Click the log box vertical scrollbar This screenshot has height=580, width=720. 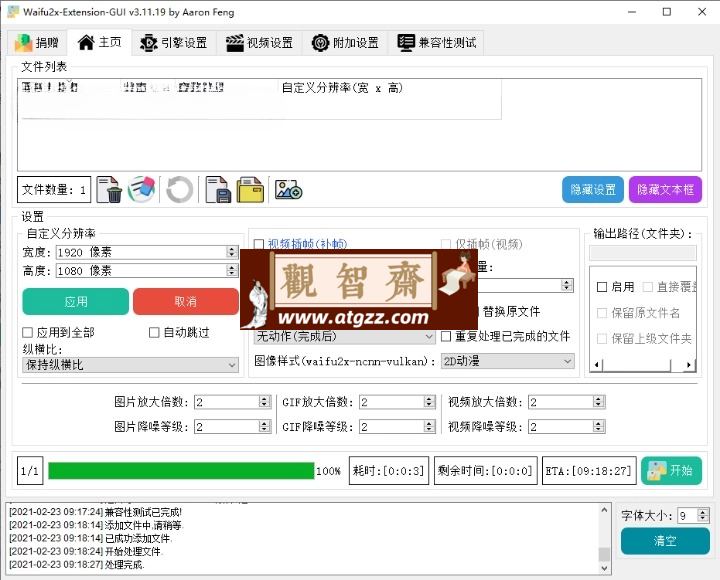tap(604, 539)
